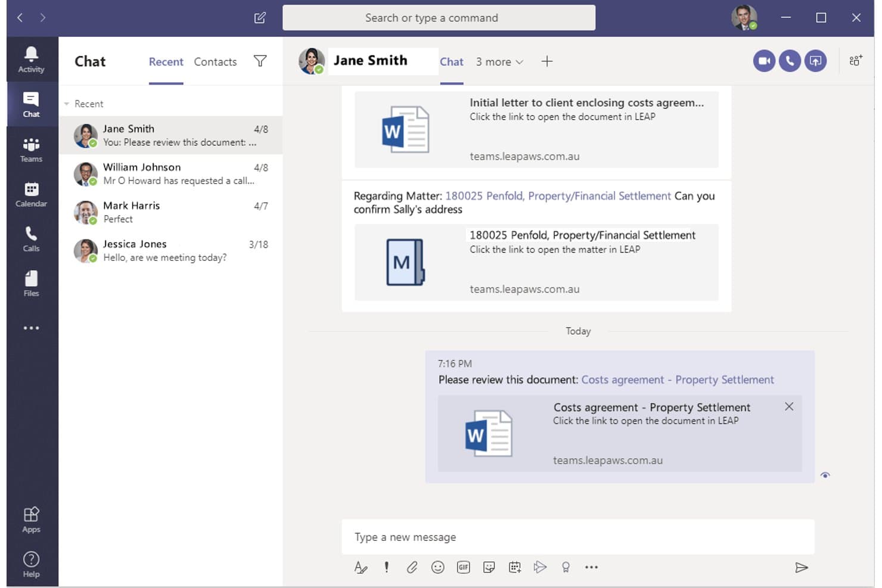
Task: Focus the 'Search or type a command' bar
Action: [x=439, y=18]
